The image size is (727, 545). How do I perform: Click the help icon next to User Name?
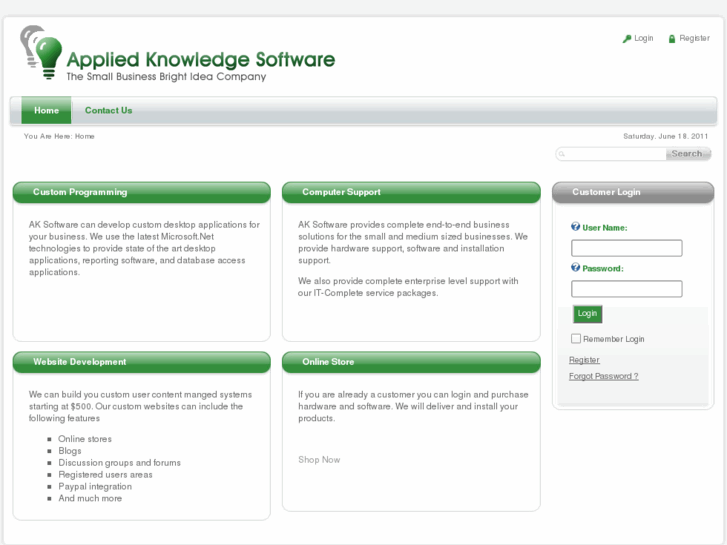tap(575, 227)
